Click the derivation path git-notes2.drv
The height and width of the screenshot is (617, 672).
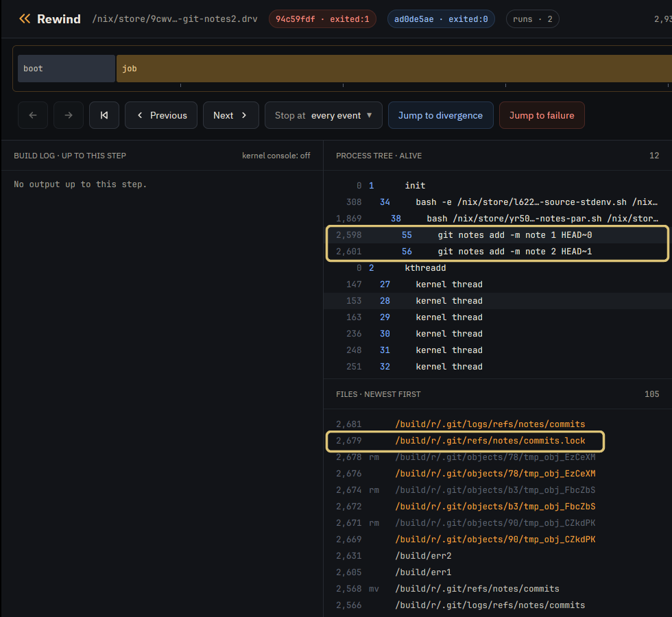coord(175,19)
